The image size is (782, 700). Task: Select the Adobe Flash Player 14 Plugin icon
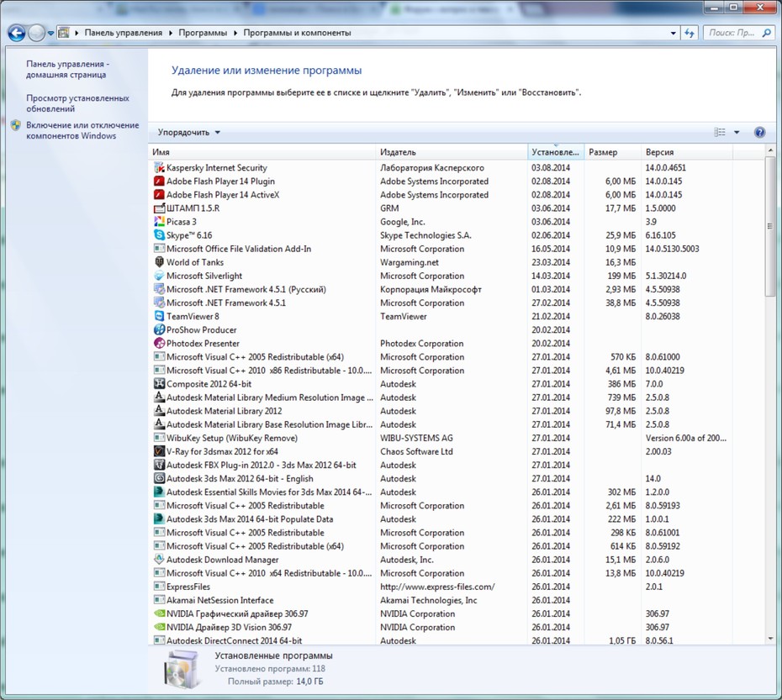pyautogui.click(x=159, y=181)
